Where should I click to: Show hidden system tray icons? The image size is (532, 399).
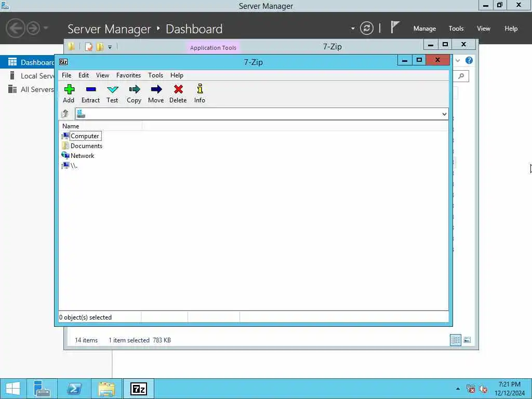(x=458, y=389)
